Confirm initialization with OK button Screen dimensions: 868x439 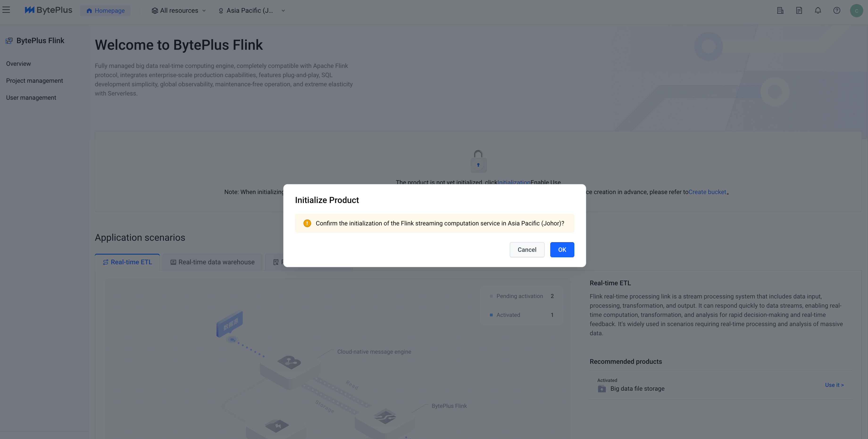coord(562,250)
